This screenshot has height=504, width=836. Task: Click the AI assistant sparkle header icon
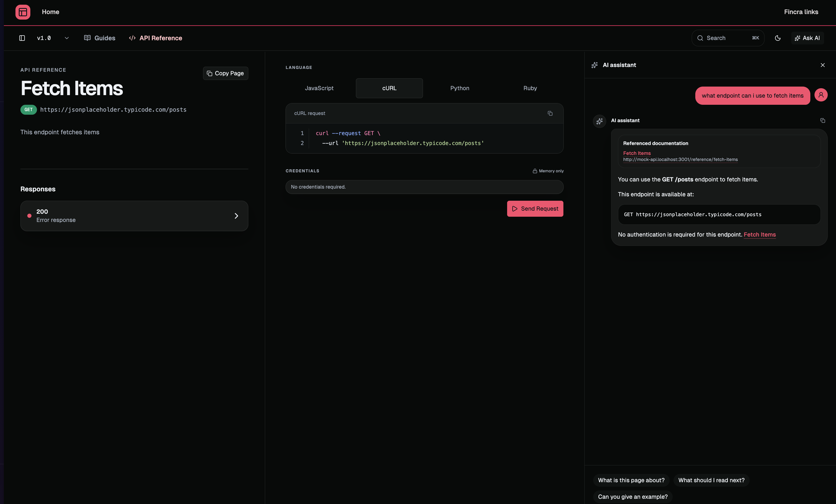click(594, 65)
